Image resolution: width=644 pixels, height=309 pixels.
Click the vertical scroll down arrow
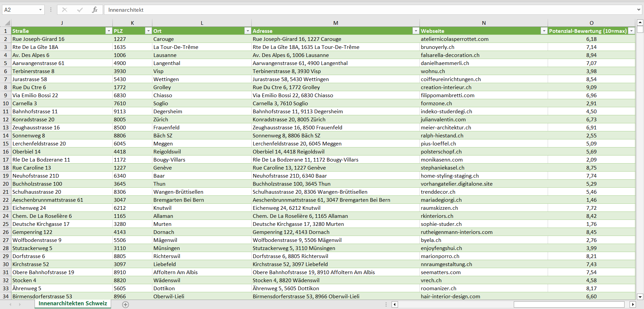click(x=640, y=297)
